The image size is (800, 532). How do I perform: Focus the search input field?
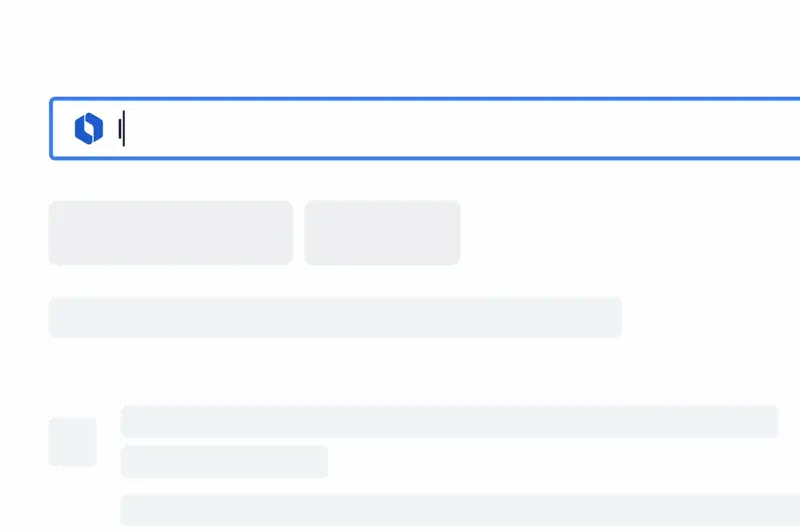point(450,128)
